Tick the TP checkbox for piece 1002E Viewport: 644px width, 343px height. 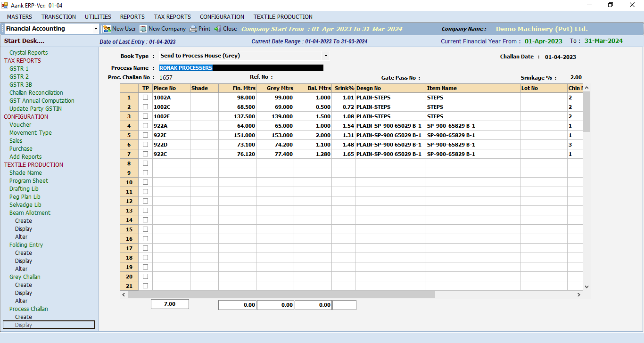click(x=145, y=116)
